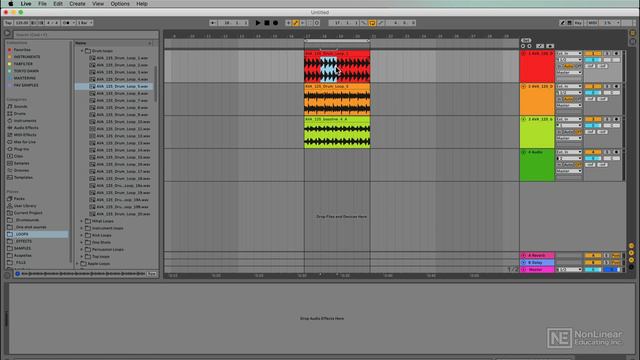The image size is (640, 360).
Task: Open the Max for Live category
Action: [25, 142]
